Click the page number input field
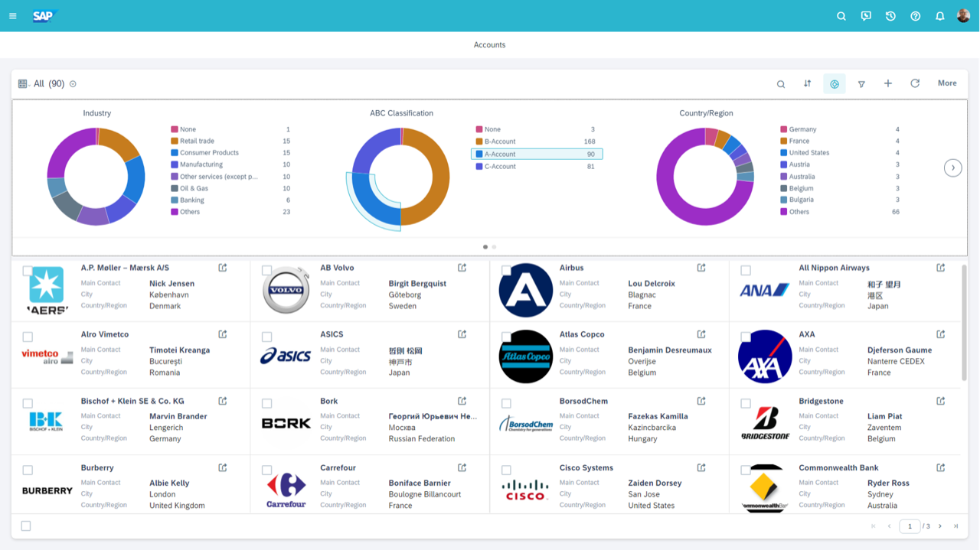The width and height of the screenshot is (980, 550). point(910,526)
